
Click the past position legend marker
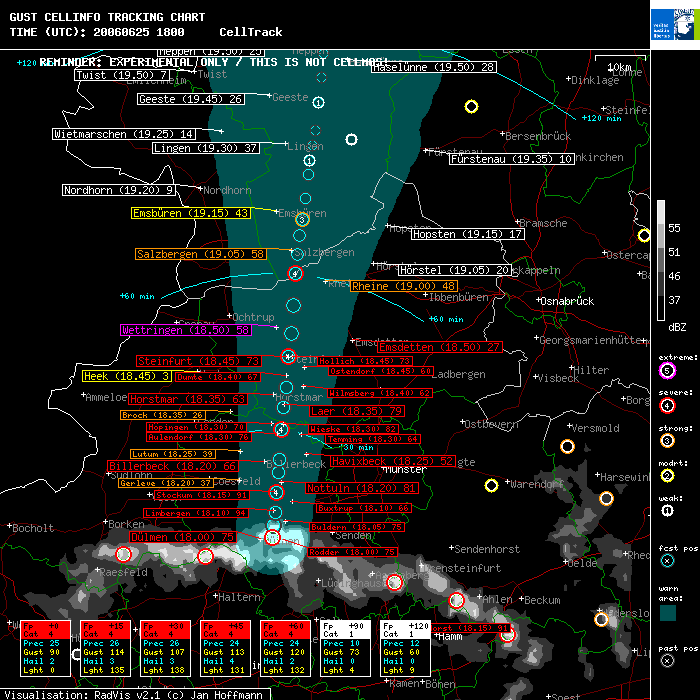point(667,660)
